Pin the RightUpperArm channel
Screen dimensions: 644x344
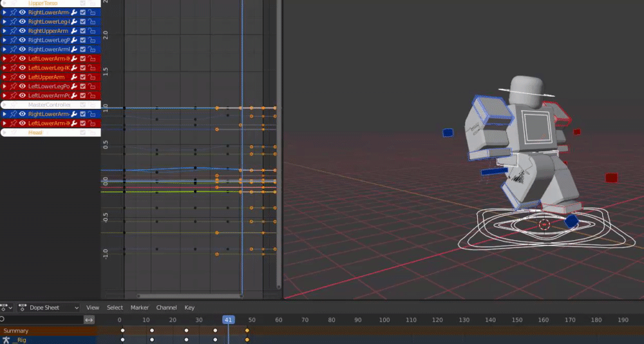(14, 31)
